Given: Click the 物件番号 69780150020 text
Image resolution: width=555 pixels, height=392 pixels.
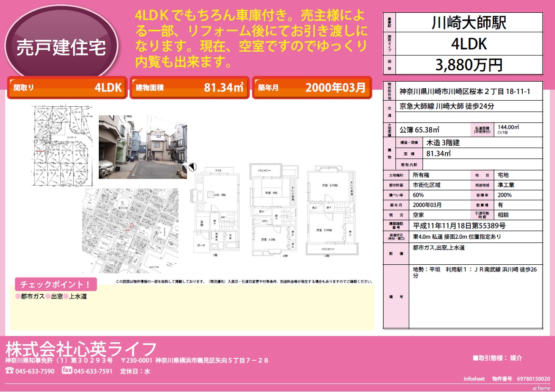Looking at the screenshot, I should [521, 379].
